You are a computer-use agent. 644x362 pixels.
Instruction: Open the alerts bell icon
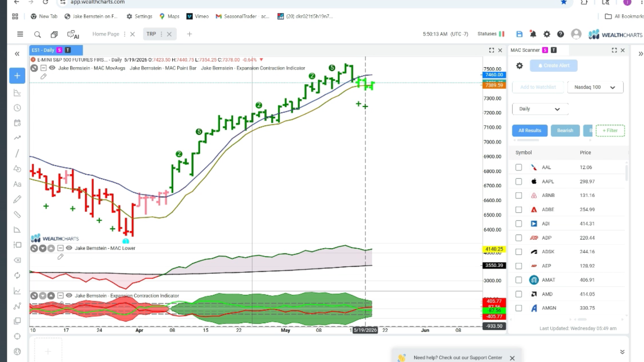533,34
